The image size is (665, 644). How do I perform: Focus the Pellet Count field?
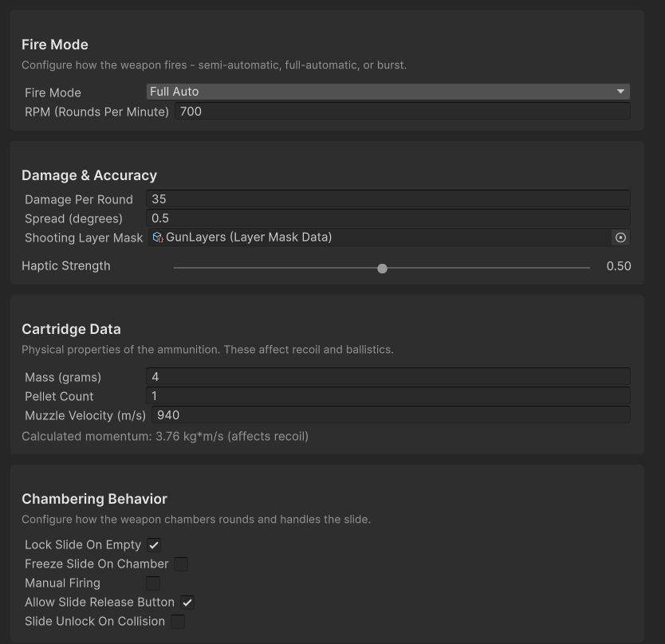(388, 396)
